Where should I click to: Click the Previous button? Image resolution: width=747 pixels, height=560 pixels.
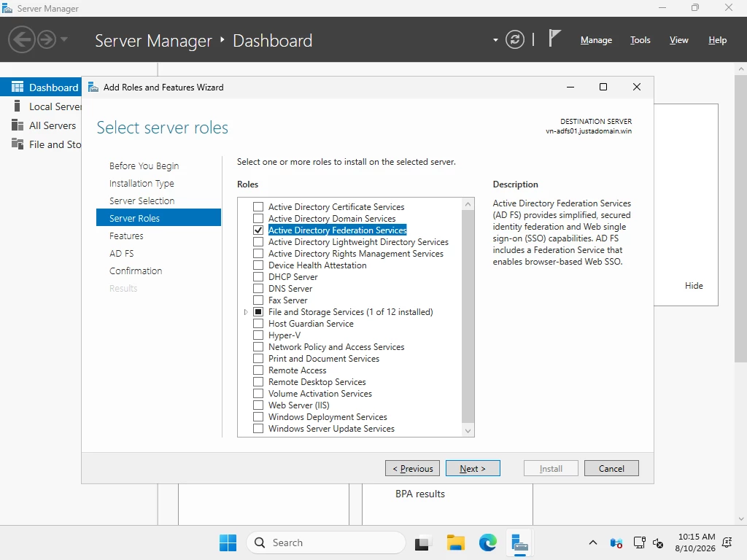(413, 469)
